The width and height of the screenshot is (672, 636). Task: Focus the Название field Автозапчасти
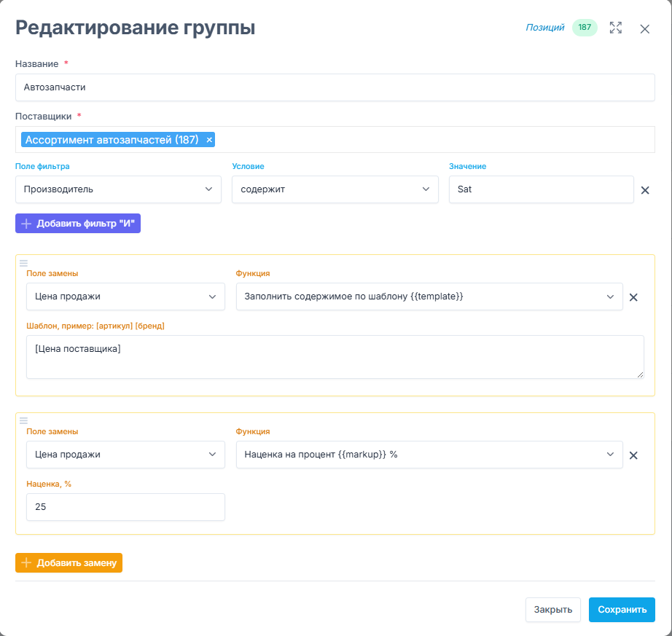click(335, 87)
